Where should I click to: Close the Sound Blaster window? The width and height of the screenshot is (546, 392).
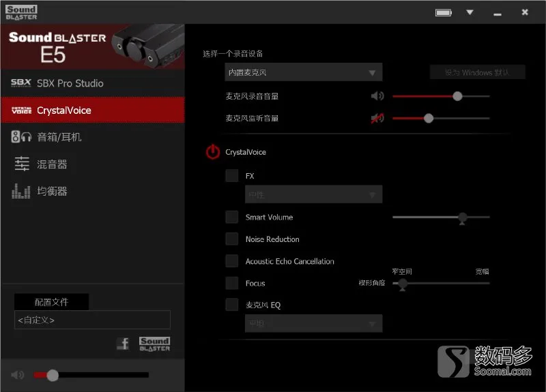525,12
